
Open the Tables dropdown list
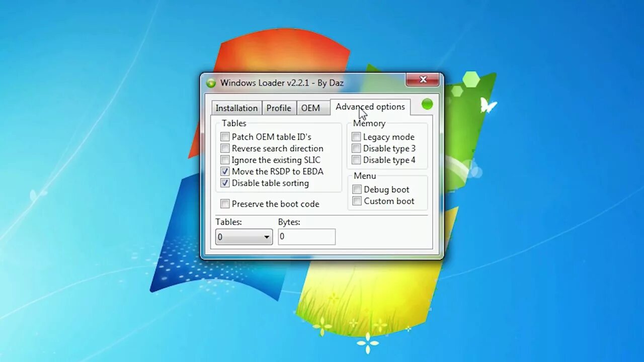(x=244, y=237)
